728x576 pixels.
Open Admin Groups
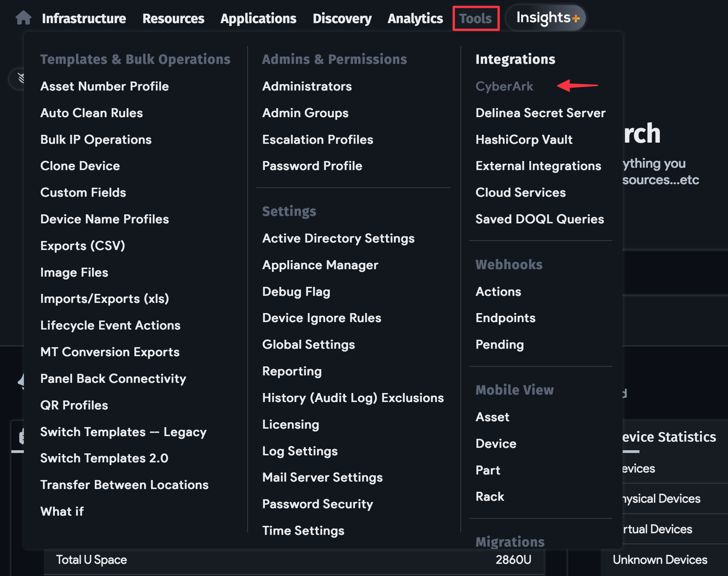pos(305,113)
